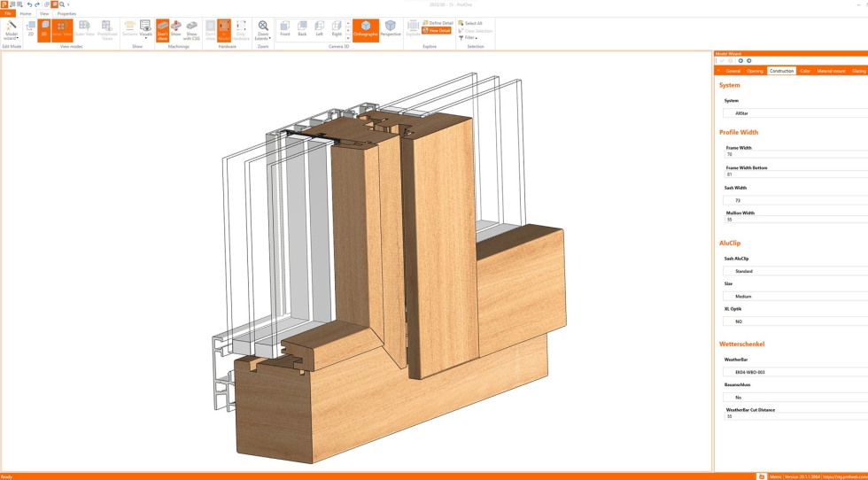Open the Visuals dropdown
The height and width of the screenshot is (480, 868).
coord(145,30)
